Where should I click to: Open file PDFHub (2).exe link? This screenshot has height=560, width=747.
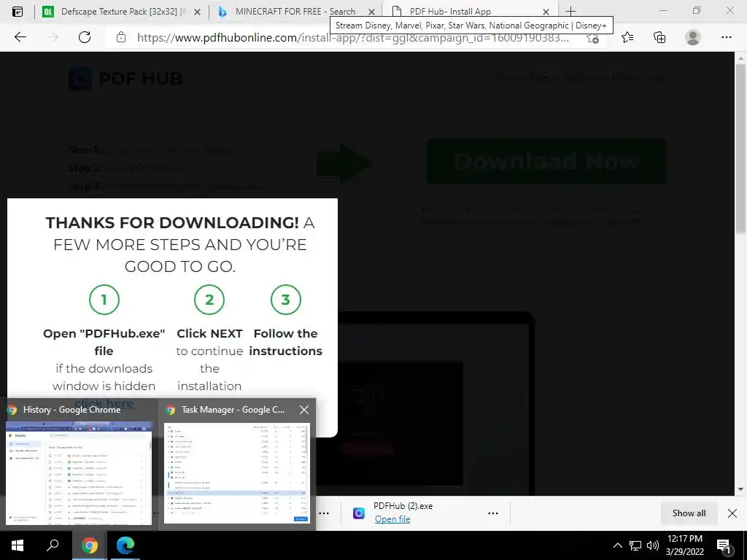click(x=392, y=519)
